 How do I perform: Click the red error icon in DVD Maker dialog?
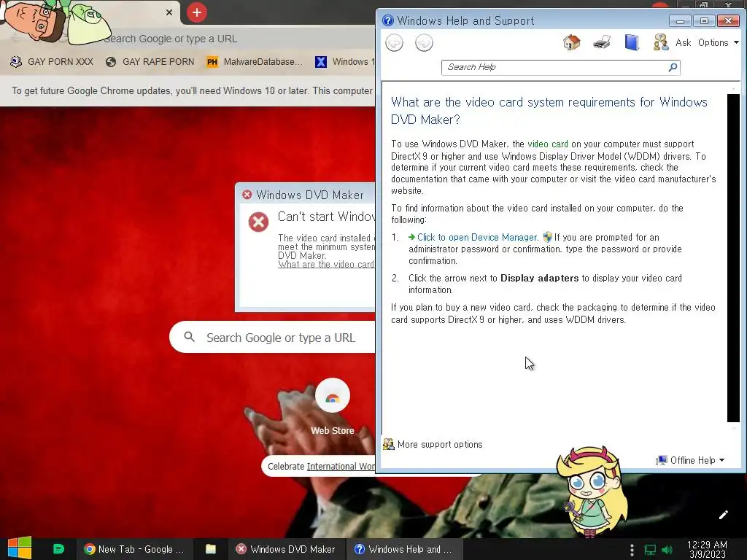coord(258,222)
